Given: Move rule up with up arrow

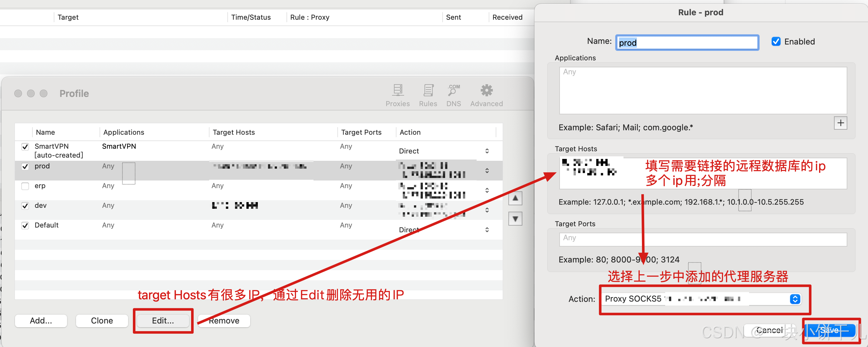Looking at the screenshot, I should [x=515, y=198].
